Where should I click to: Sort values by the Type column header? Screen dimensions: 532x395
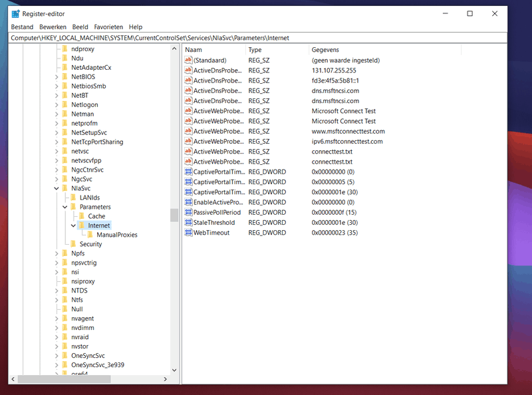(277, 50)
